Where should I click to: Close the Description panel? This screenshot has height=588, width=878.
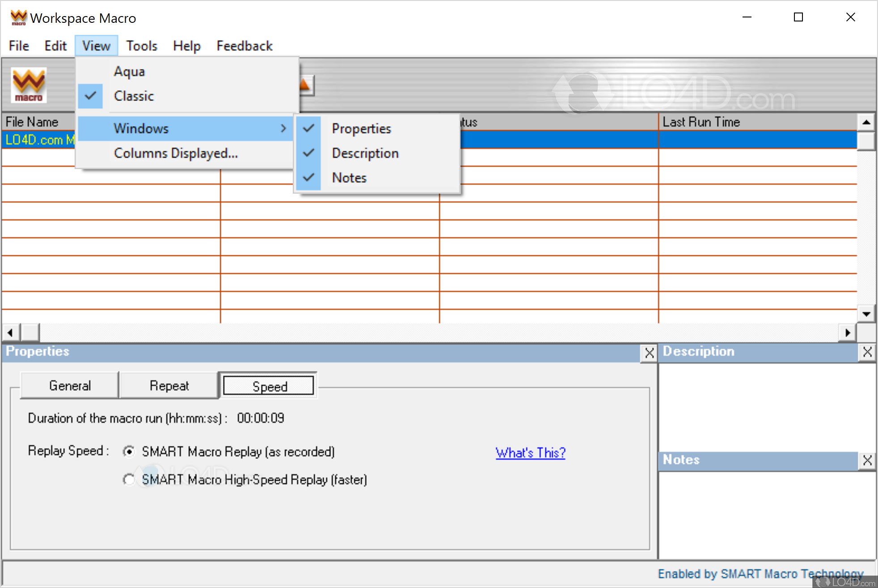coord(867,352)
